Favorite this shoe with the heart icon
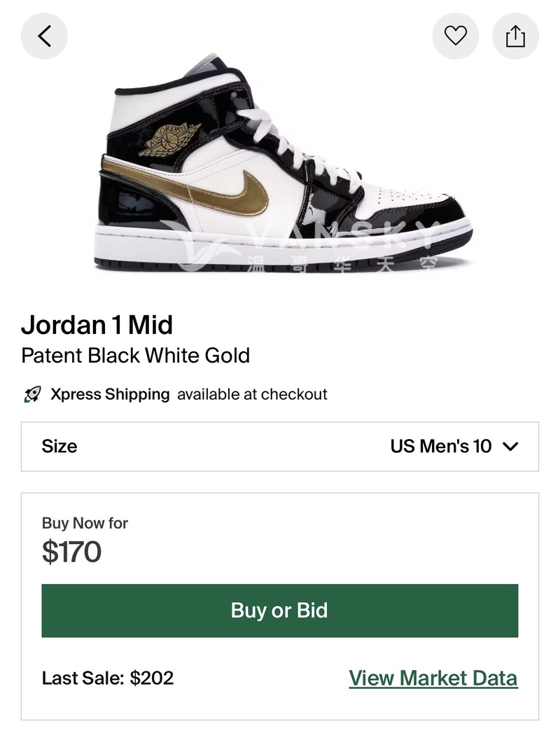560x740 pixels. [456, 36]
